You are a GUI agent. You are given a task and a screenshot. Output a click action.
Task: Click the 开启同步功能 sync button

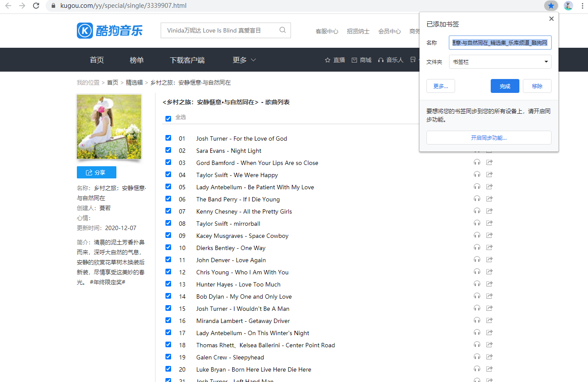coord(489,138)
